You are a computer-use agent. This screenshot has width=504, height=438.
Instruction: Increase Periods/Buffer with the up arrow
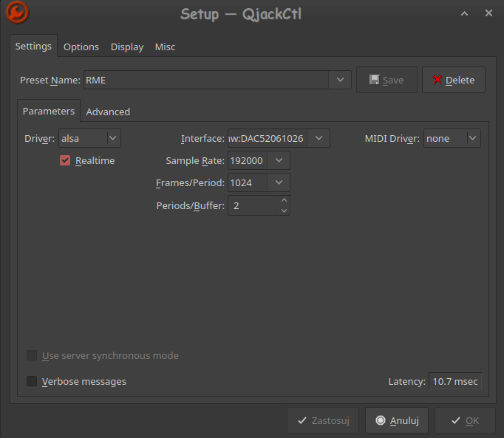click(x=284, y=200)
